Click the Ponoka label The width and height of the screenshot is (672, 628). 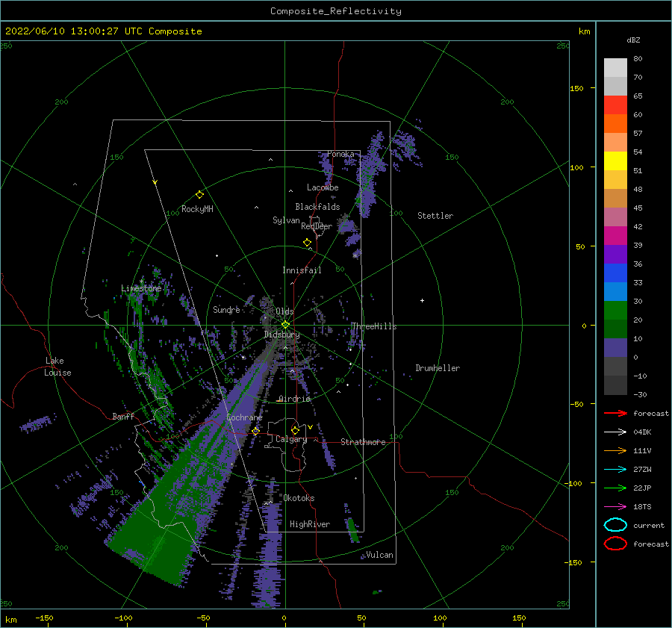340,154
